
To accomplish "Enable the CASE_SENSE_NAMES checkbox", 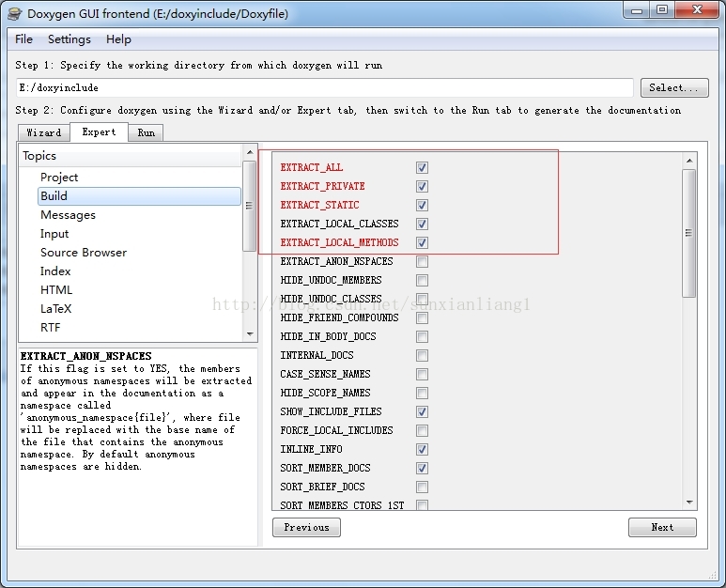I will coord(422,374).
